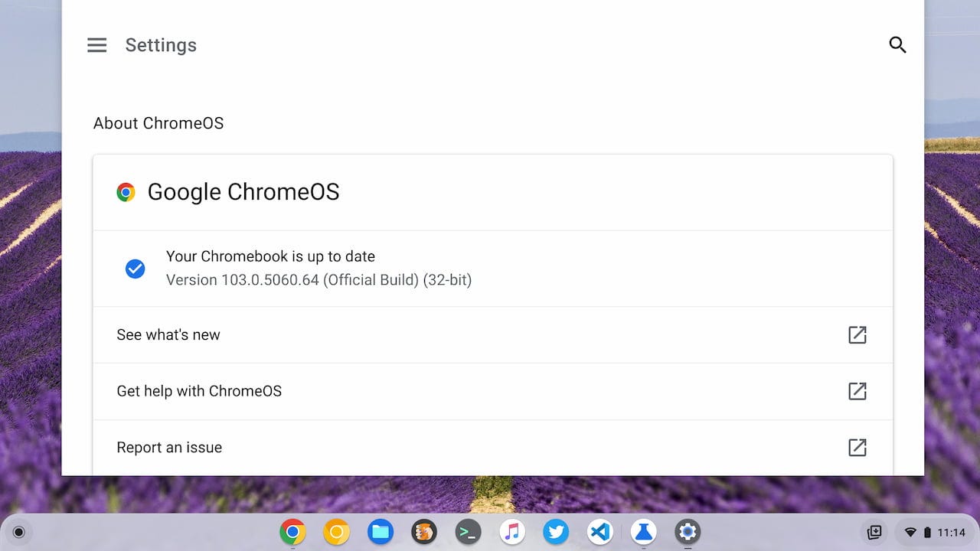Click the Google Chrome logo beside Google ChromeOS
This screenshot has height=551, width=980.
[x=126, y=192]
